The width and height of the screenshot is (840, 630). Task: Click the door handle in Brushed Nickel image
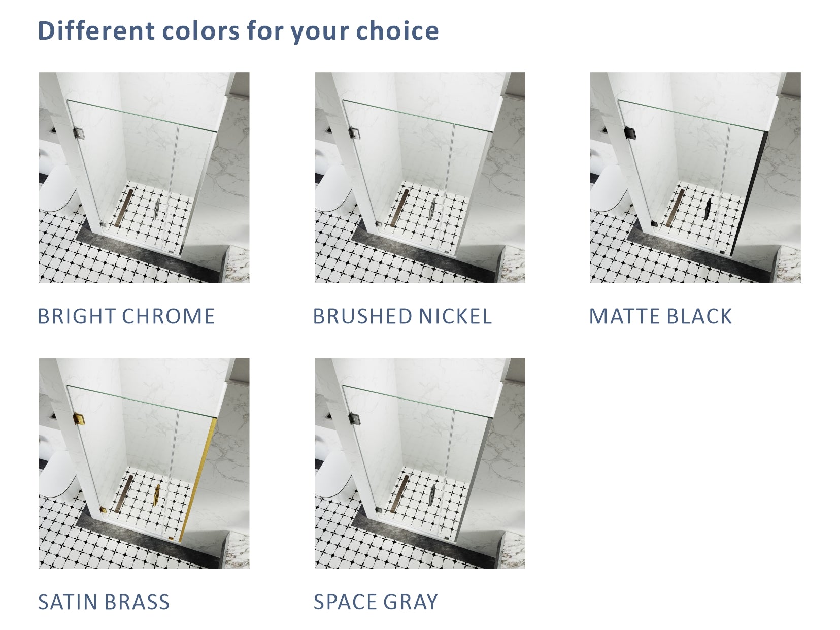[x=432, y=209]
